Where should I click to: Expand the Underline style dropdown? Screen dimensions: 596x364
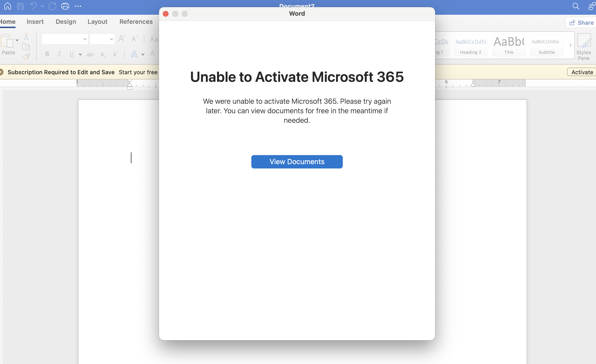point(80,54)
